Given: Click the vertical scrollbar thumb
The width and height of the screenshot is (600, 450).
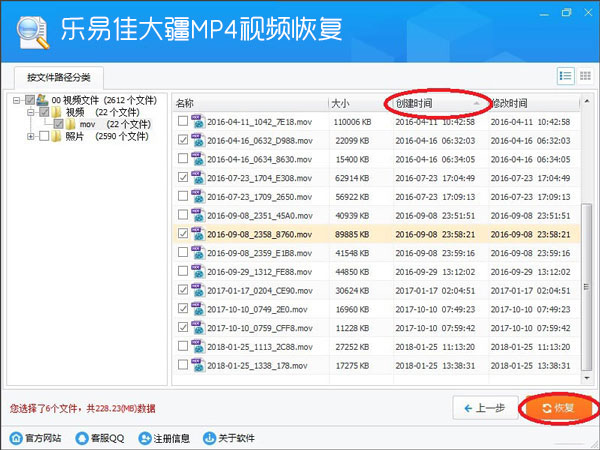Looking at the screenshot, I should [586, 287].
